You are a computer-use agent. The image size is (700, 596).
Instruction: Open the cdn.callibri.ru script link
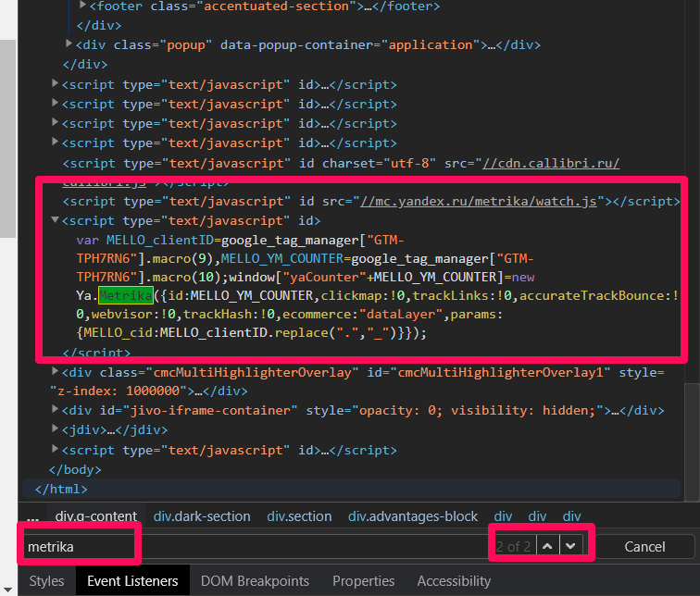(x=550, y=163)
